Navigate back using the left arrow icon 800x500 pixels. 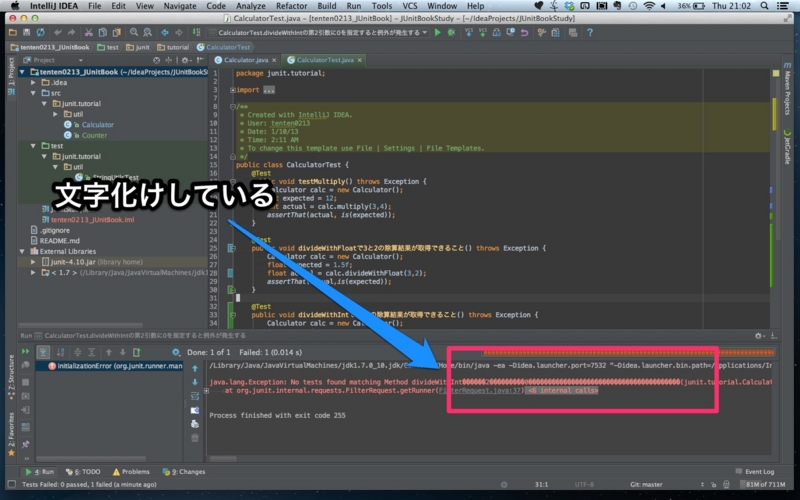(165, 33)
